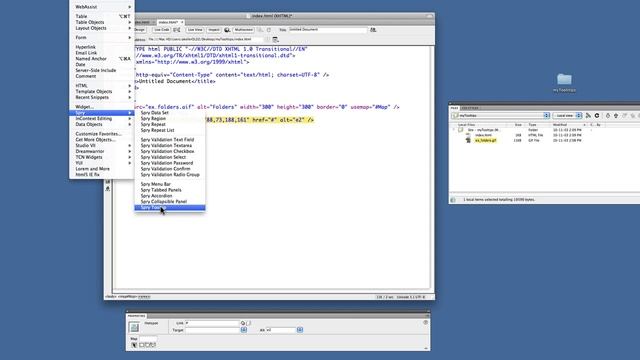Open the Form submenu
Image resolution: width=640 pixels, height=360 pixels.
click(x=102, y=38)
